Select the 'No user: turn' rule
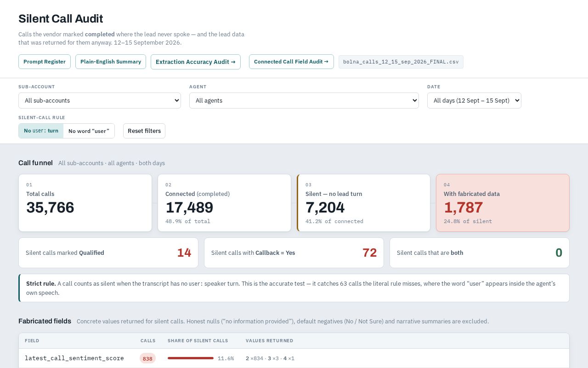 41,131
